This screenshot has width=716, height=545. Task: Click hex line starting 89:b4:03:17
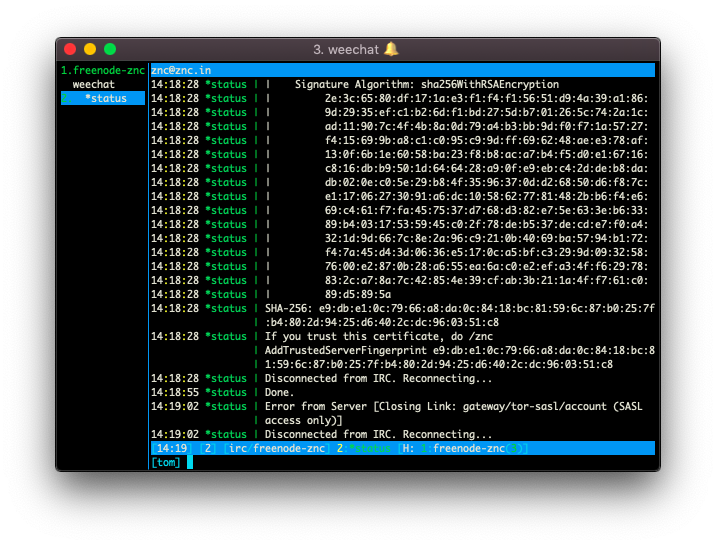pyautogui.click(x=486, y=225)
